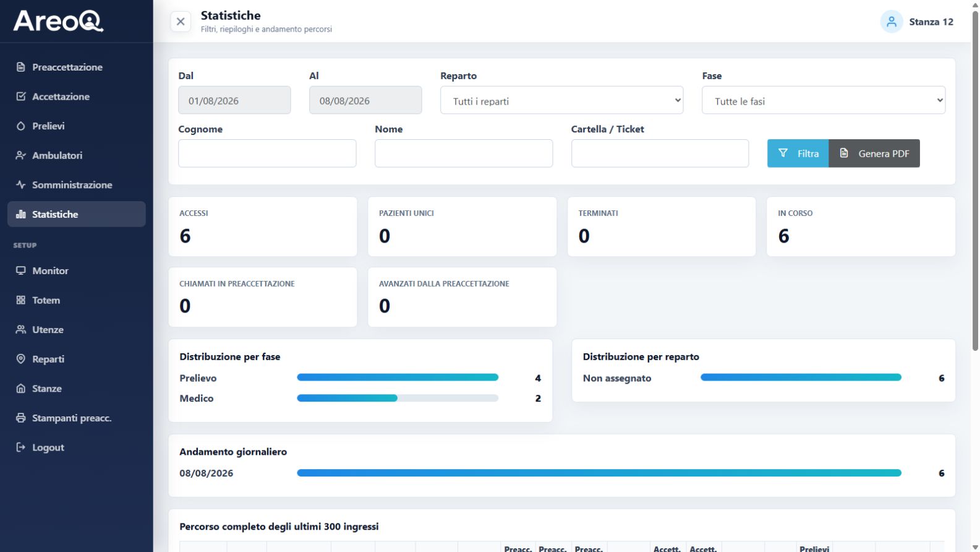Click the Non assegnato progress bar
980x552 pixels.
point(801,377)
